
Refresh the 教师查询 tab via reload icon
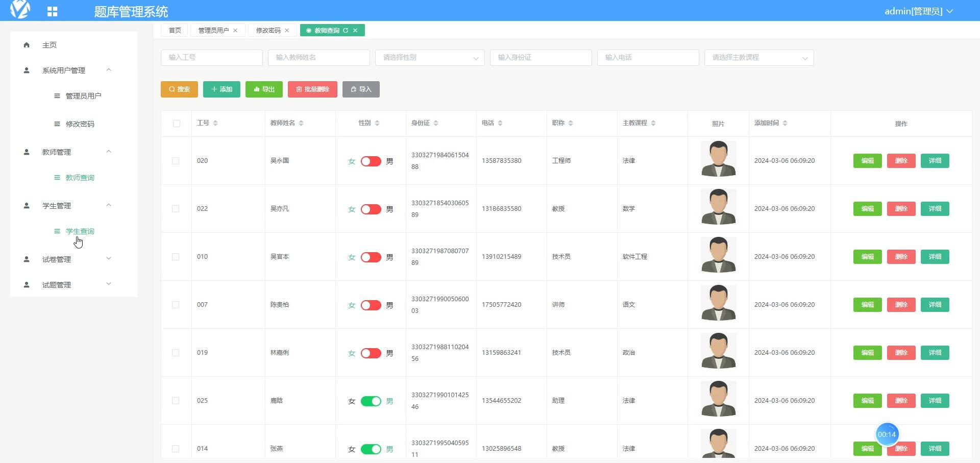tap(346, 31)
